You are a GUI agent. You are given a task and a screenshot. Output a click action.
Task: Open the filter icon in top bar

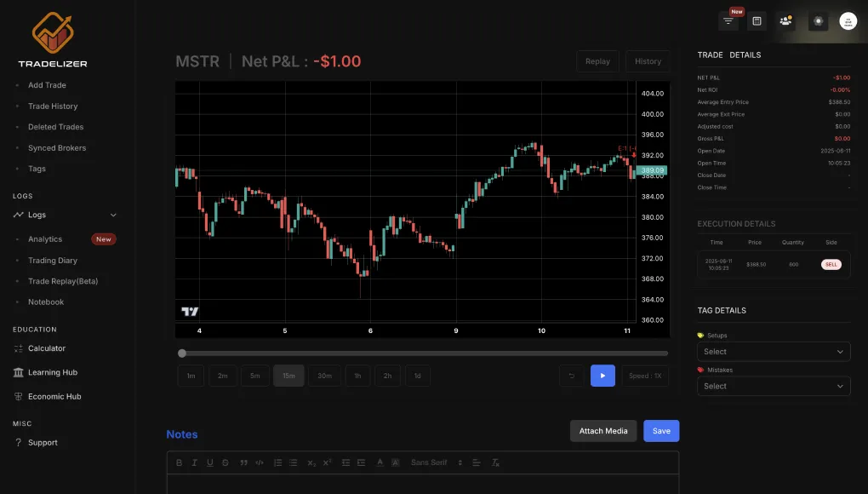[x=728, y=21]
